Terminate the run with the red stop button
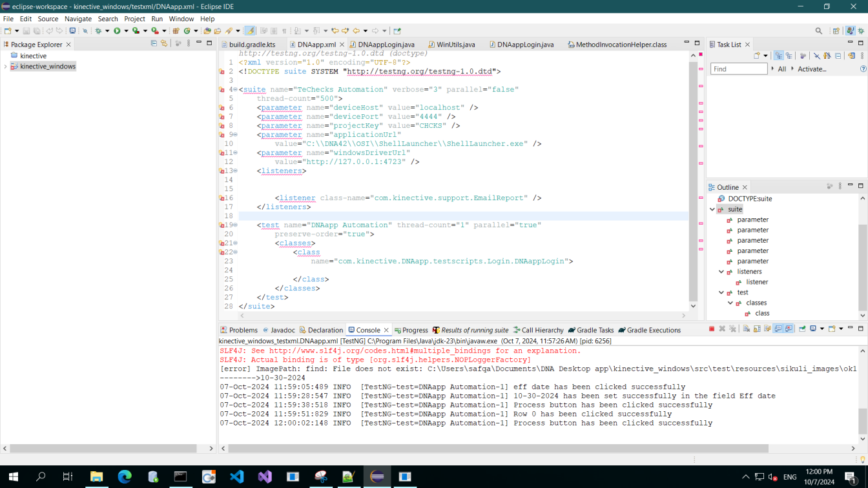Screen dimensions: 868x488 click(712, 329)
